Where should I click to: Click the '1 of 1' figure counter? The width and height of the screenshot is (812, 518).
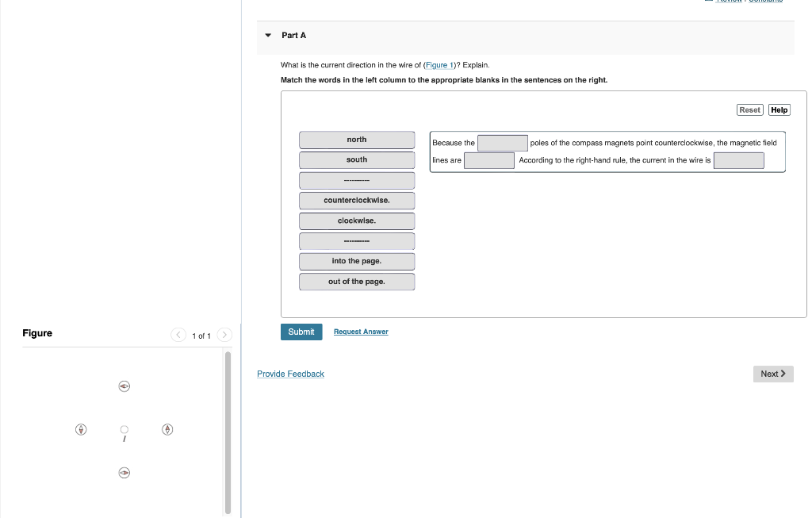click(x=201, y=336)
